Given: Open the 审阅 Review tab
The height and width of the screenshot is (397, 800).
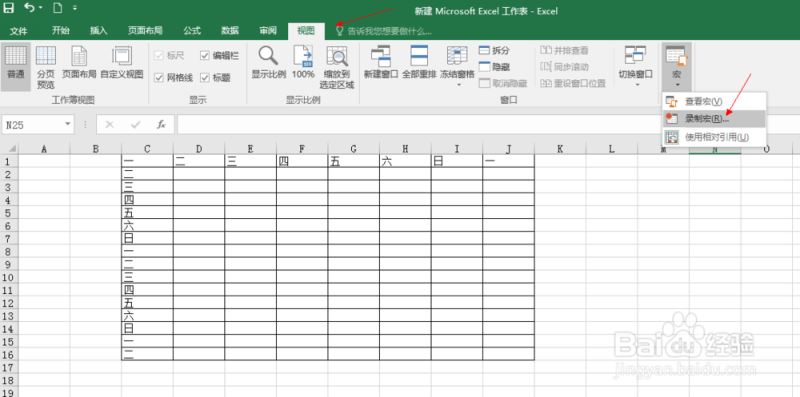Looking at the screenshot, I should click(268, 31).
